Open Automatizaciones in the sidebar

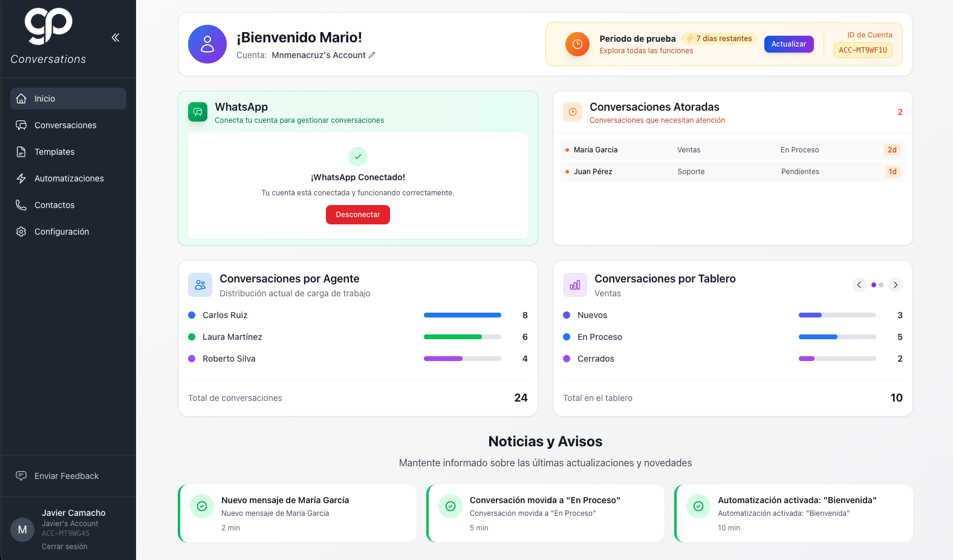coord(68,178)
